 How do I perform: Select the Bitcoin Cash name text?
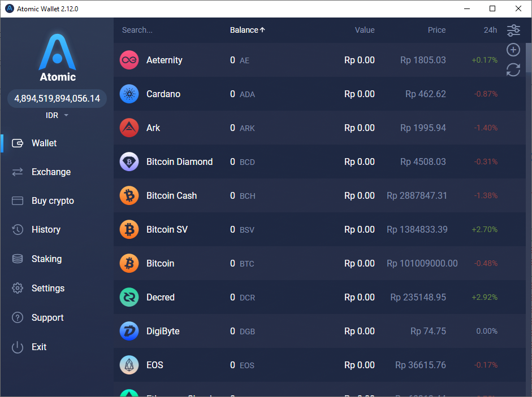tap(171, 195)
